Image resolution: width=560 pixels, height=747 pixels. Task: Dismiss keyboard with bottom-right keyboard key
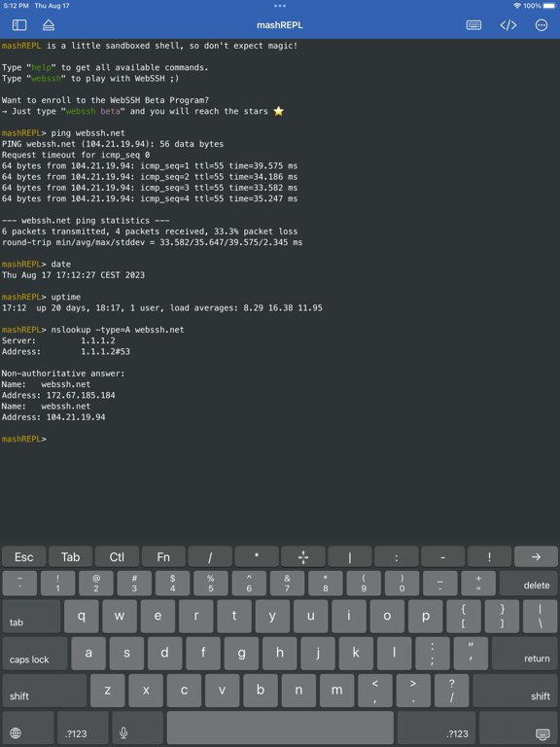click(518, 729)
